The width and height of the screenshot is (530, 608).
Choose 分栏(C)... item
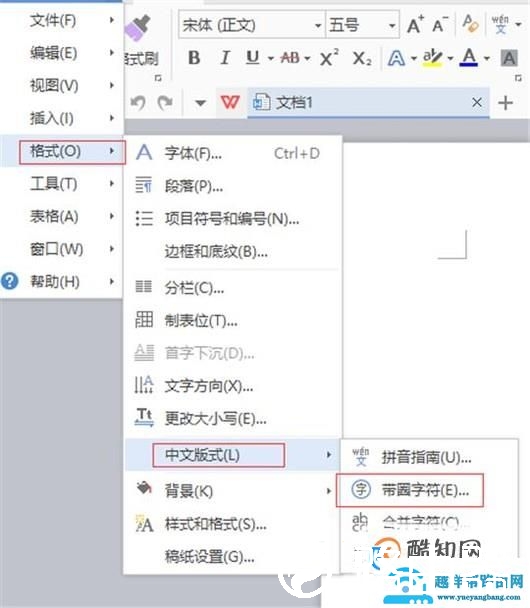point(233,288)
